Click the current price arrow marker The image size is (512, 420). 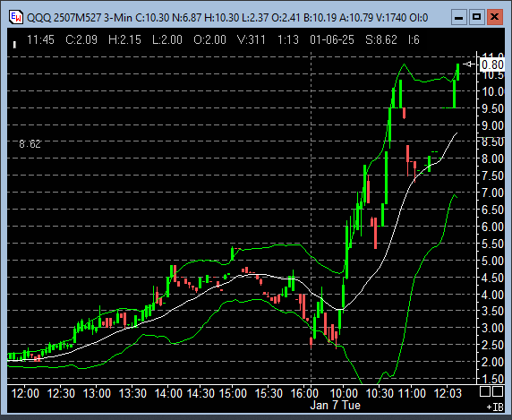click(x=469, y=64)
